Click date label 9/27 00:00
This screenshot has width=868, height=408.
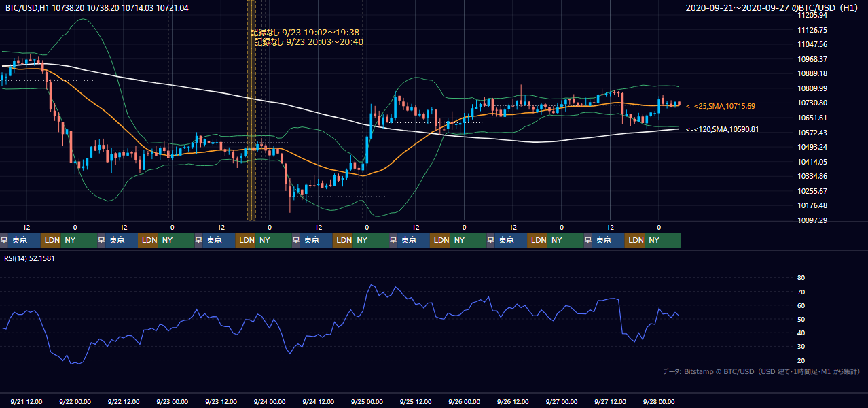562,401
